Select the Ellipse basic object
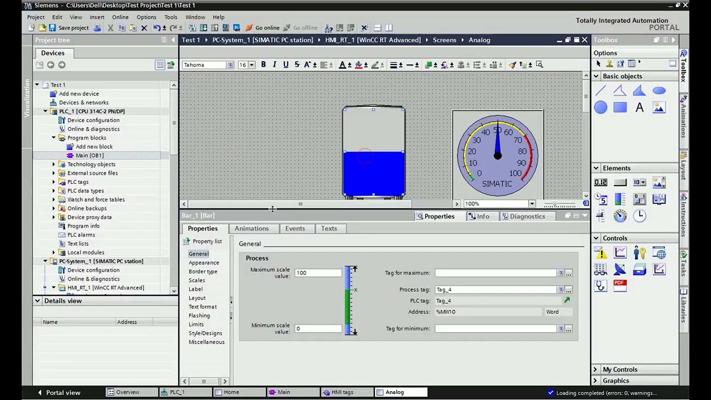The image size is (711, 400). (659, 91)
